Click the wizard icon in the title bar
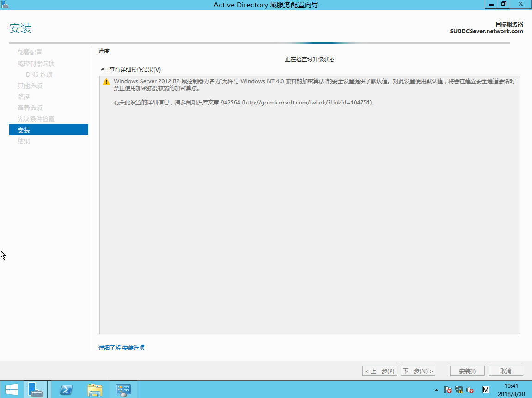This screenshot has height=398, width=532. pos(5,5)
